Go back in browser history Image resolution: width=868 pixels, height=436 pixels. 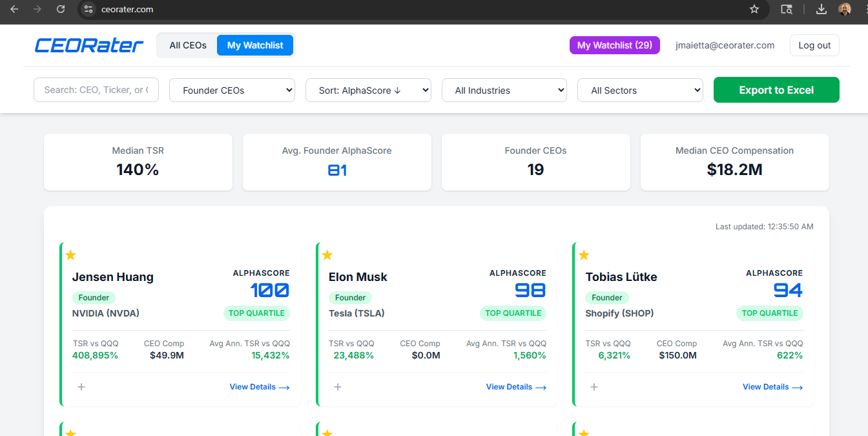click(x=14, y=9)
